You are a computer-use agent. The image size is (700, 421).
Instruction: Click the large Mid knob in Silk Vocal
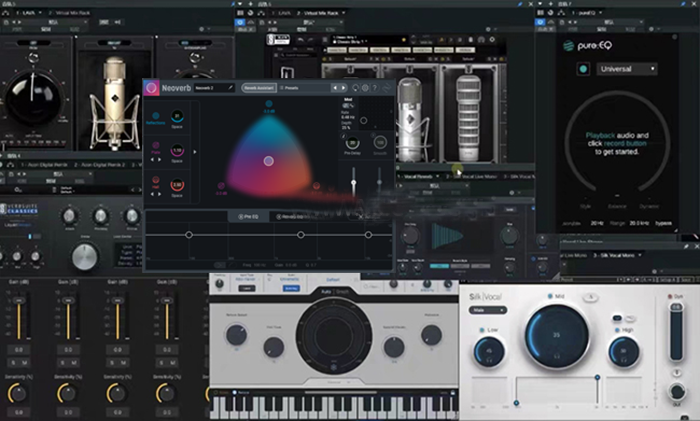(557, 335)
